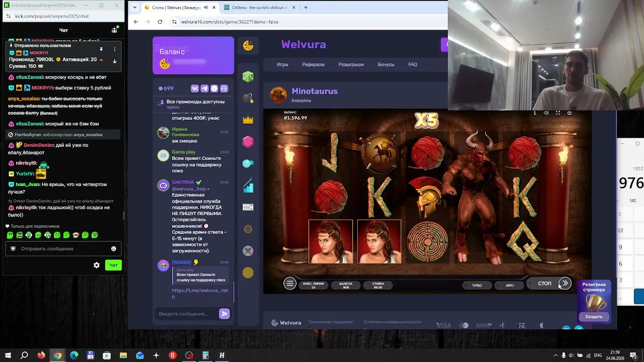This screenshot has width=644, height=362.
Task: Open the slot game hamburger menu
Action: pyautogui.click(x=290, y=284)
